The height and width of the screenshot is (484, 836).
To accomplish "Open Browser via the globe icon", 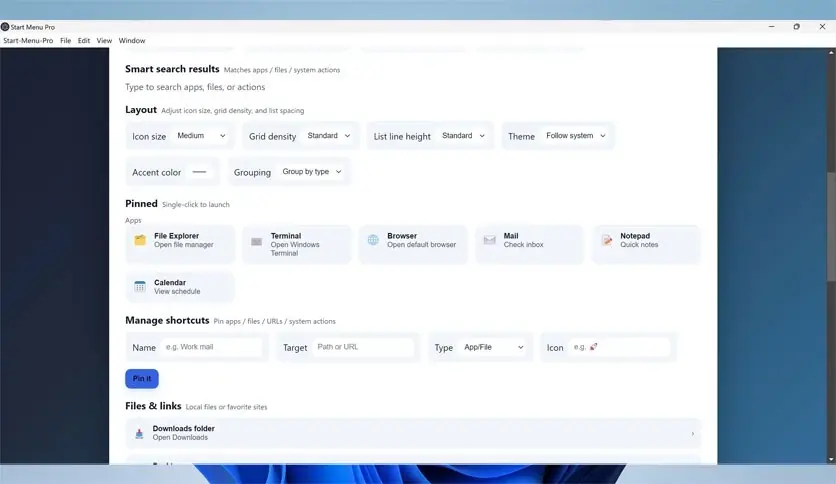I will 373,240.
